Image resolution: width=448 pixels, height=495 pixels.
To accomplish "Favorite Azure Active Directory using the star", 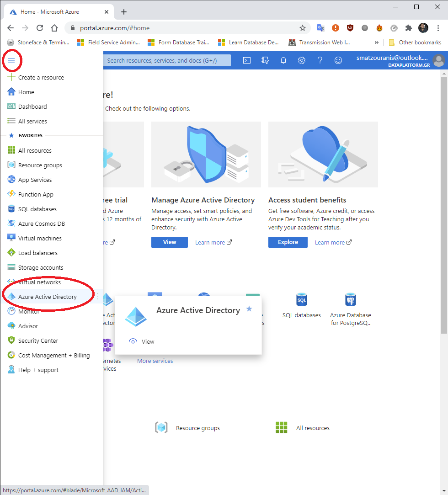I will [x=249, y=309].
